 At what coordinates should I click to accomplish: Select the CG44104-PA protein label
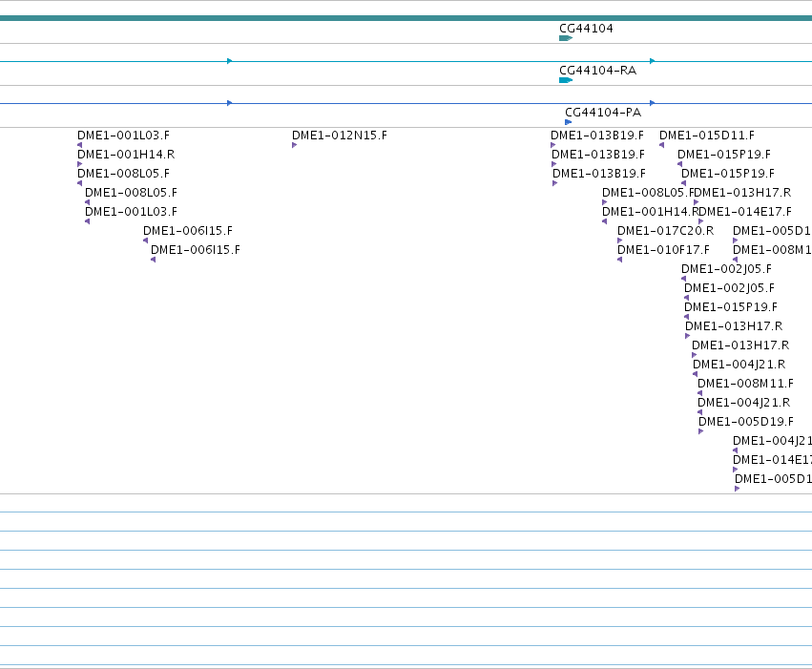pos(603,113)
